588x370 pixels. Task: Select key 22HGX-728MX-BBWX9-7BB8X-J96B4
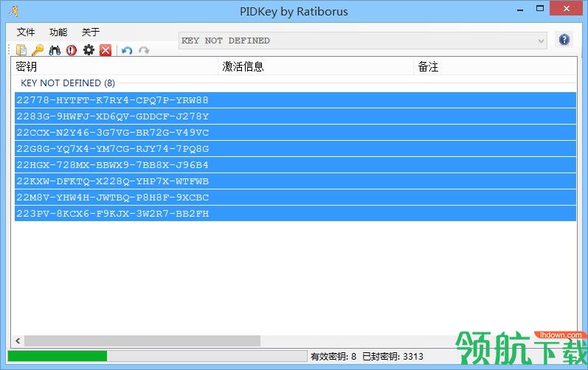(296, 165)
